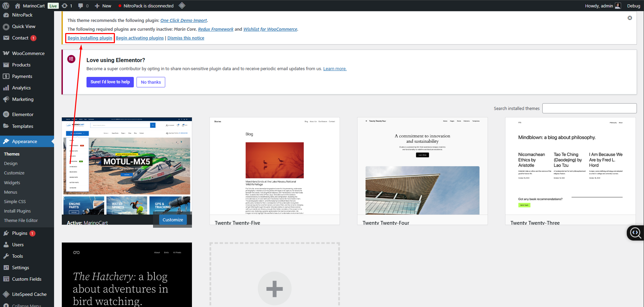This screenshot has width=644, height=307.
Task: Dismiss the plugin notice with close icon
Action: click(x=630, y=18)
